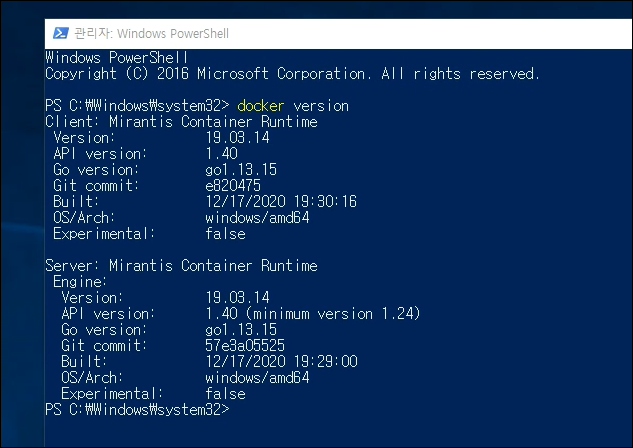Click the last empty PS prompt line
The height and width of the screenshot is (448, 633).
tap(137, 410)
